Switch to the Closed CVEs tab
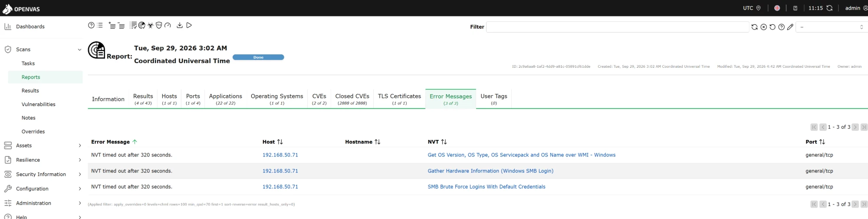This screenshot has width=868, height=219. point(352,99)
